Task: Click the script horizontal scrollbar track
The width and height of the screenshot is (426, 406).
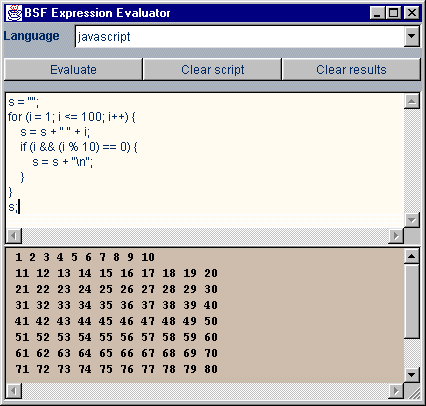Action: coord(205,236)
